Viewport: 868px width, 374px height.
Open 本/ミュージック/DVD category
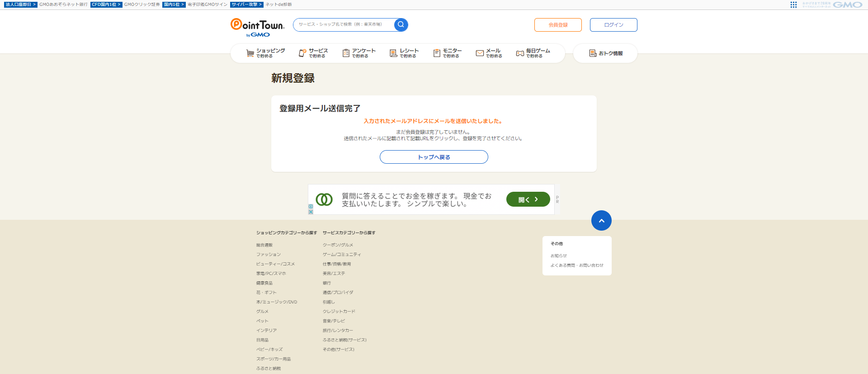coord(277,302)
